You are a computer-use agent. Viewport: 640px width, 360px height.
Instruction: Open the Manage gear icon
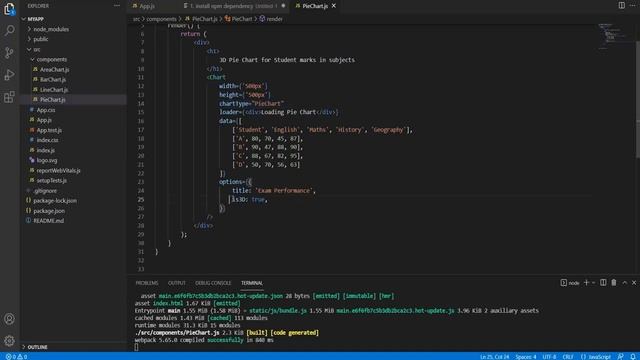[9, 340]
